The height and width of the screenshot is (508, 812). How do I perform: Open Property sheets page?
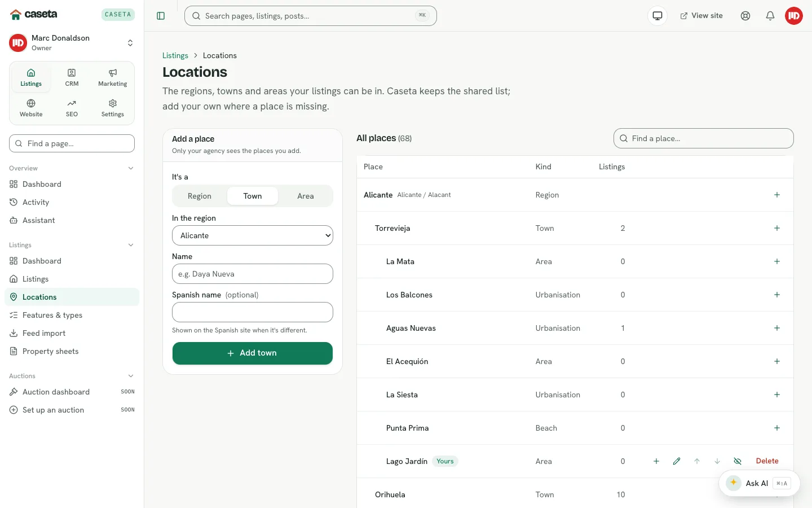click(72, 351)
